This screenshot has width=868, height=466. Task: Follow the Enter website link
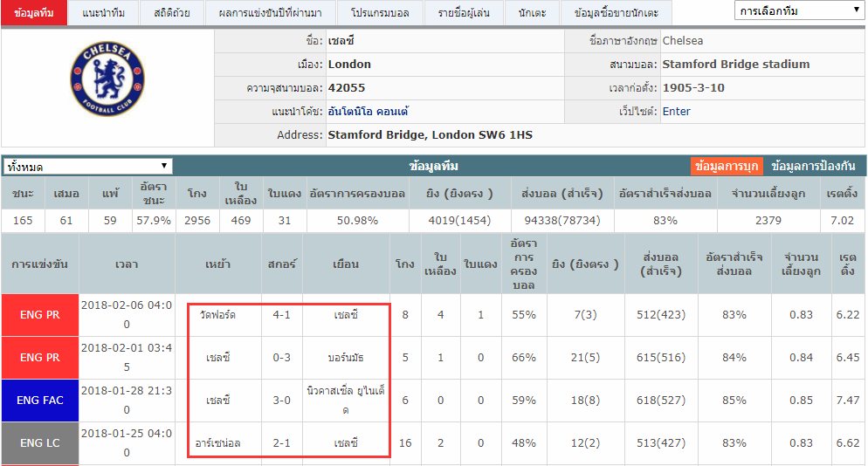coord(677,111)
